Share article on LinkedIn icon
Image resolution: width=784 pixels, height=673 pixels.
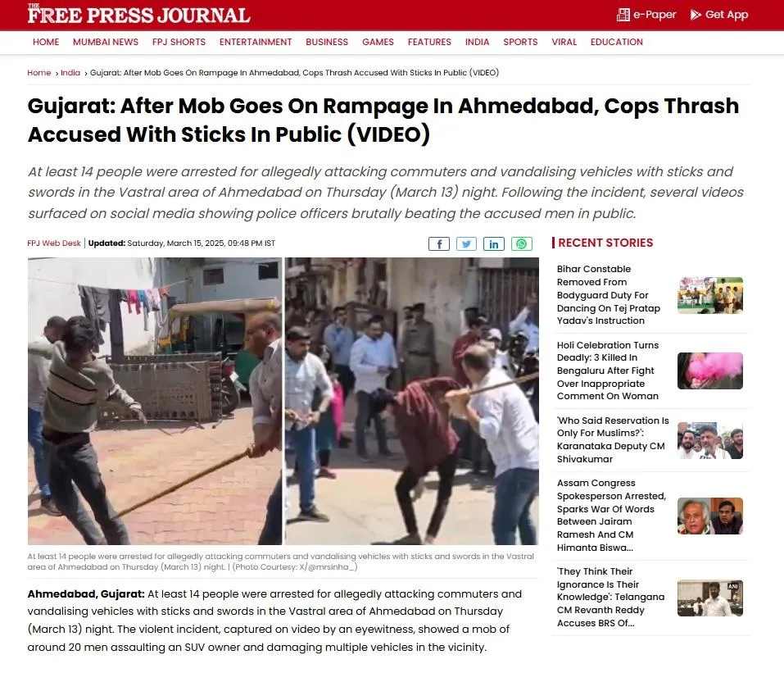pos(493,243)
